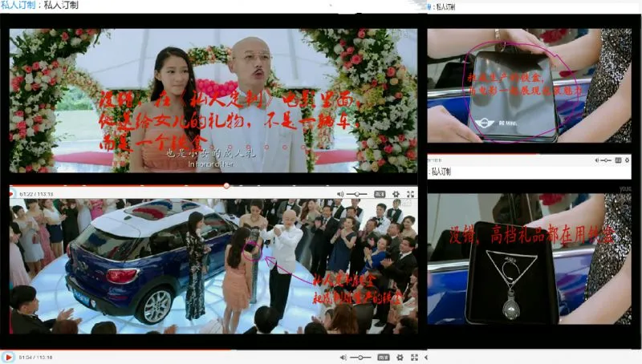This screenshot has width=642, height=364.
Task: Open the quality selector in the bottom player bar
Action: coord(384,358)
